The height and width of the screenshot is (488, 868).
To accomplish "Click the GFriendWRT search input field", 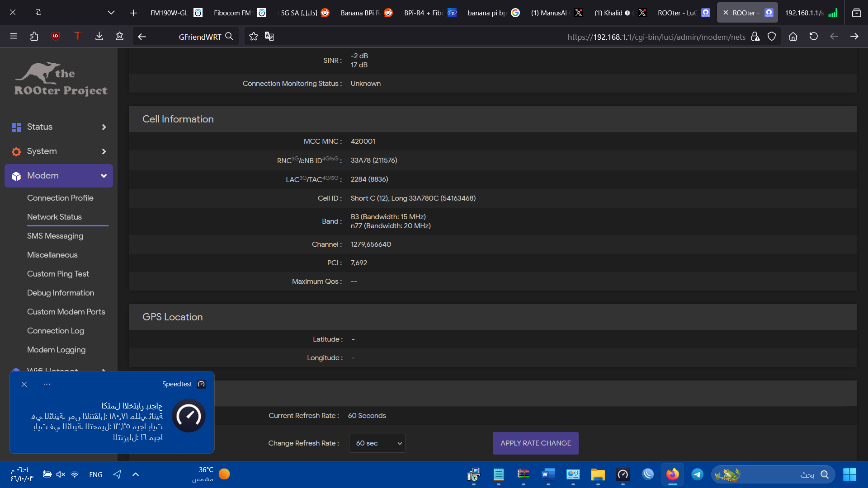I will (186, 37).
